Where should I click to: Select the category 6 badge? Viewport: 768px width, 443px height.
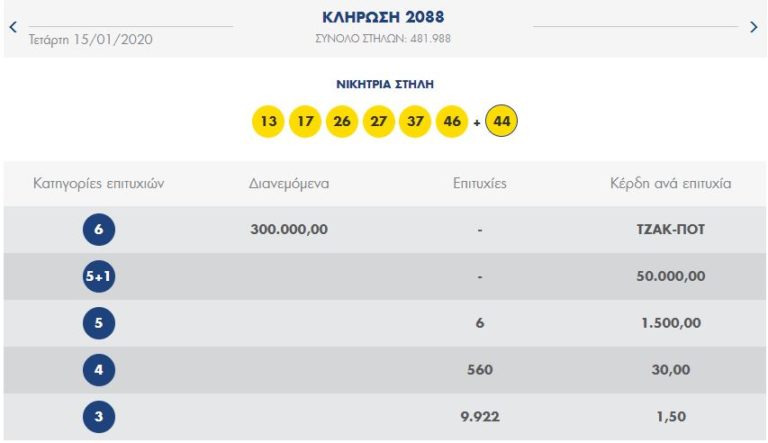coord(99,230)
